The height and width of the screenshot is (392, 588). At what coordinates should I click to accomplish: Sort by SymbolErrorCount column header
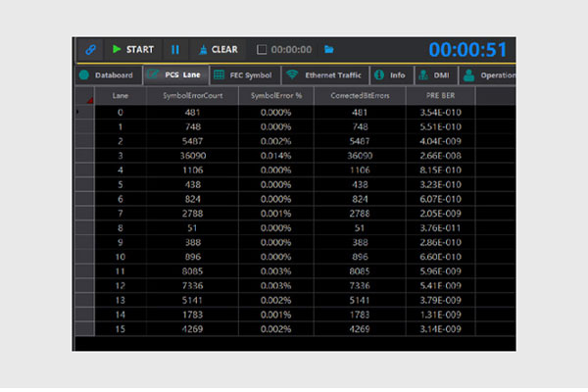click(x=192, y=96)
